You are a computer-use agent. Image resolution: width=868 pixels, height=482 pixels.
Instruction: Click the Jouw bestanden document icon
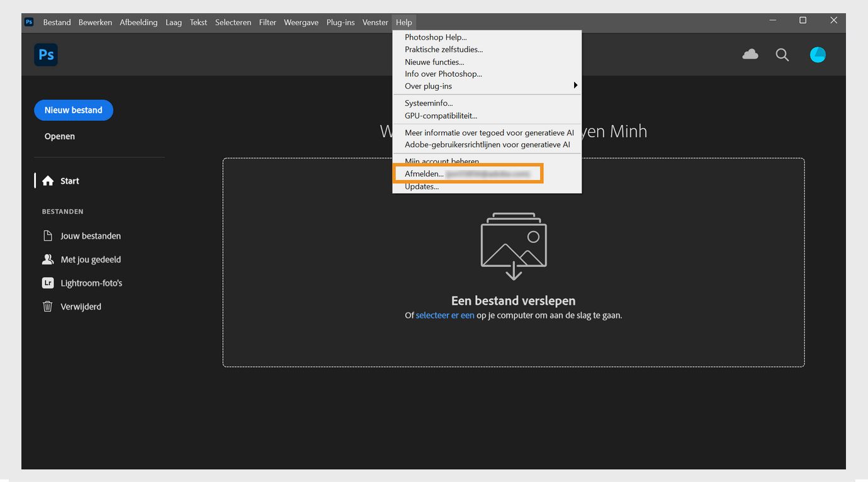click(x=47, y=236)
